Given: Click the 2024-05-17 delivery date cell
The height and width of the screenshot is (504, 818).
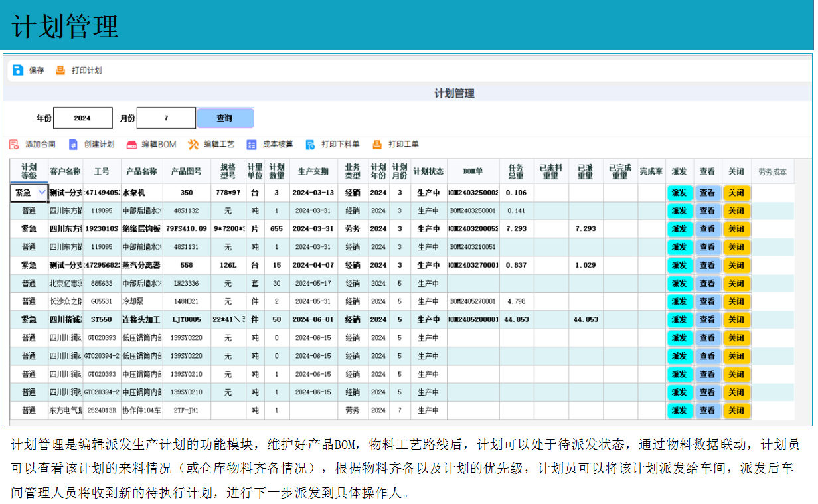Looking at the screenshot, I should [x=313, y=283].
